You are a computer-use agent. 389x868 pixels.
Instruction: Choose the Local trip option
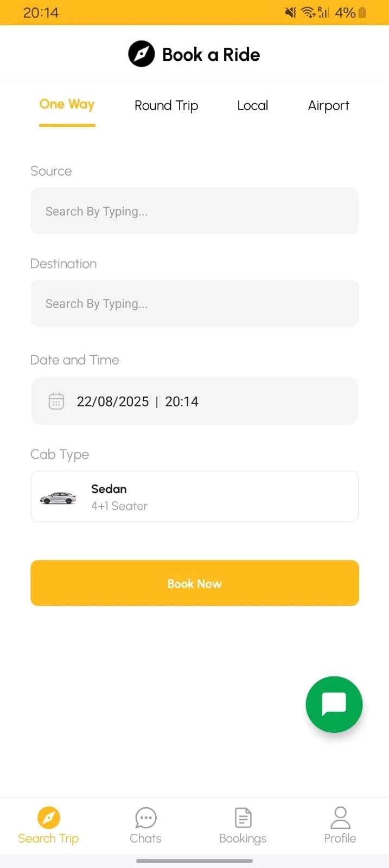252,105
